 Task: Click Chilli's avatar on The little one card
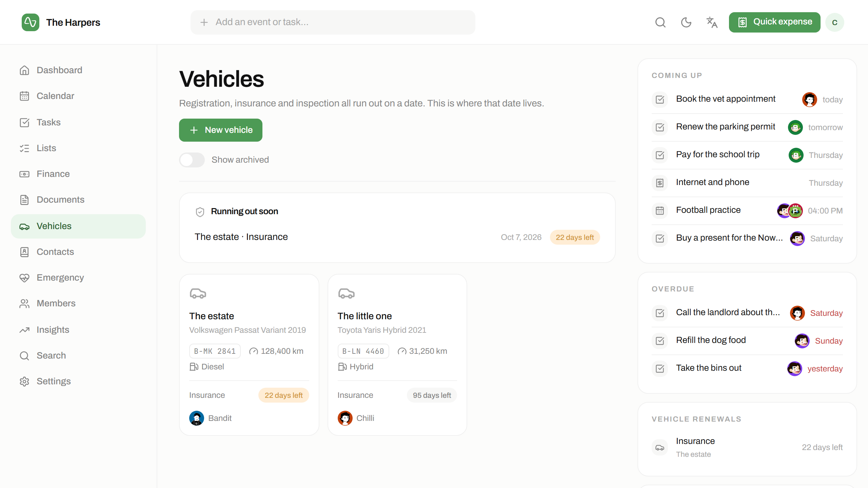click(345, 418)
